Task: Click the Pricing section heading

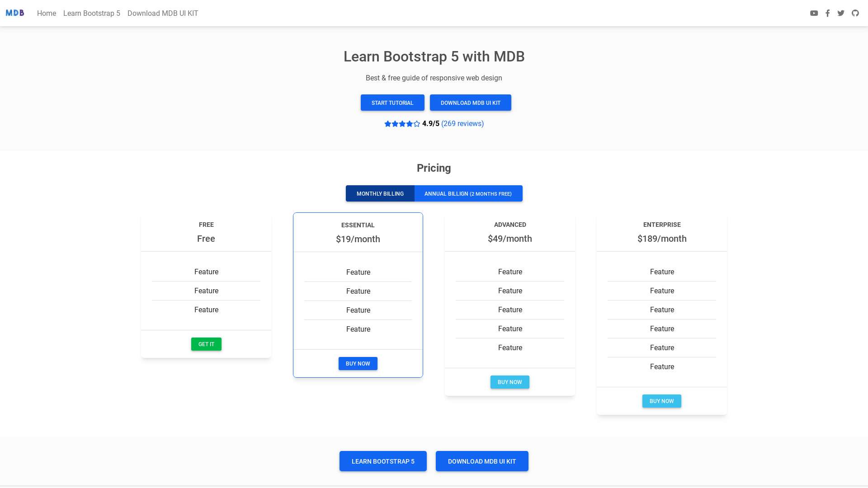Action: click(434, 168)
